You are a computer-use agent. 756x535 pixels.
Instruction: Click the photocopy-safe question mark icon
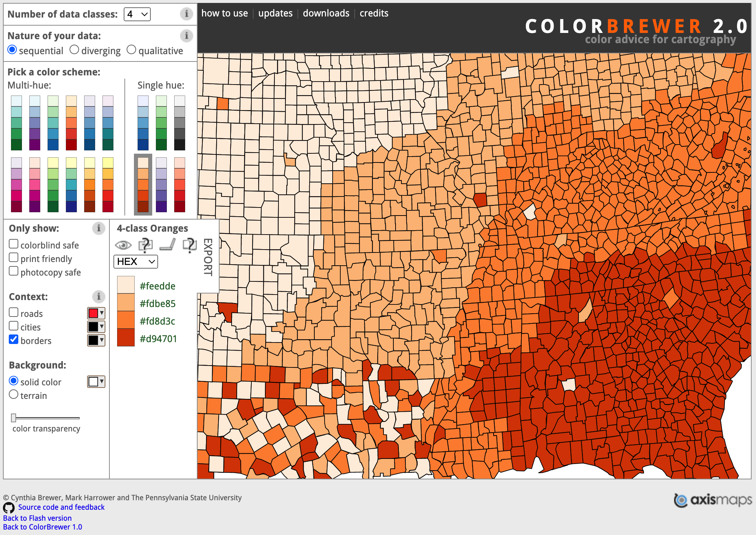[190, 245]
